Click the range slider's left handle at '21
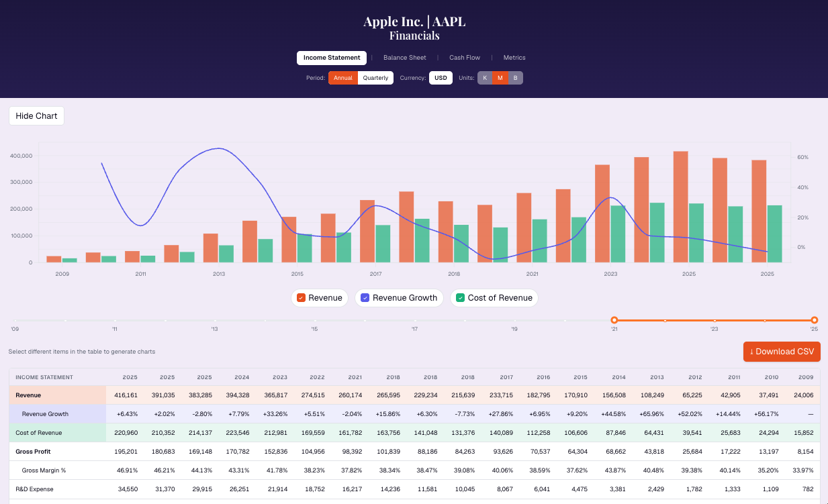The width and height of the screenshot is (828, 504). [x=614, y=320]
